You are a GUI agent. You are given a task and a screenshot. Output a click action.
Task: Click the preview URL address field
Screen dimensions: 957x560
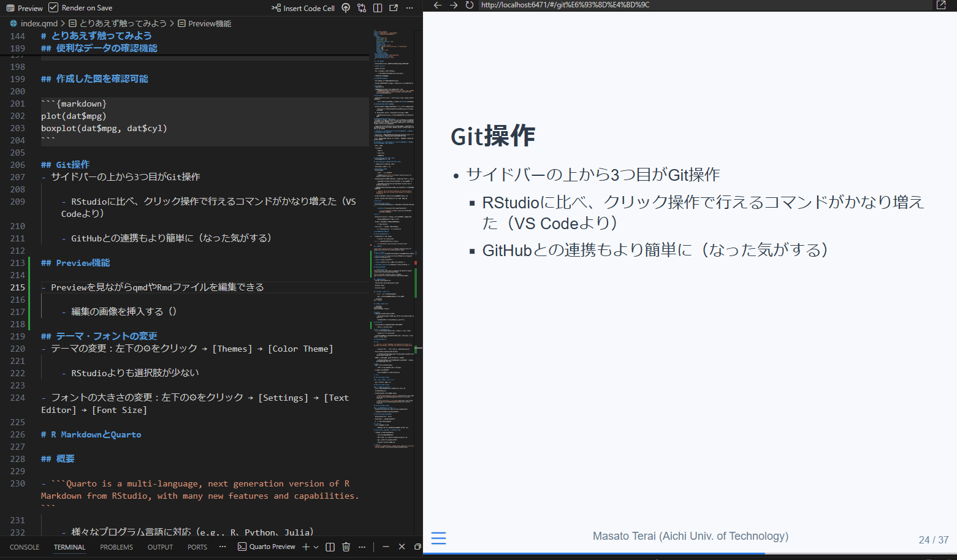click(674, 5)
